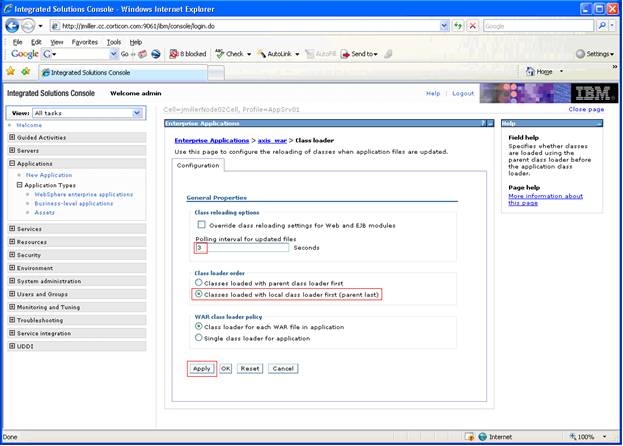Open Enterprise Applications breadcrumb link

click(x=211, y=141)
